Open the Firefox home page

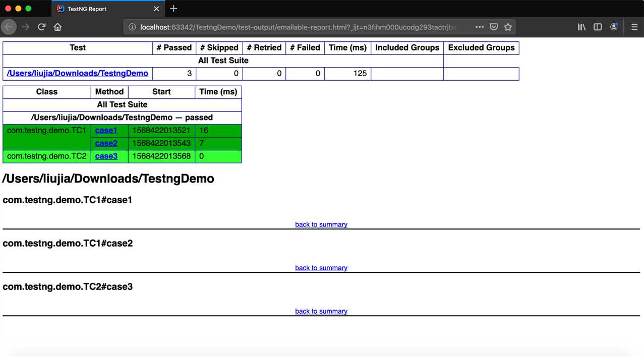click(57, 27)
